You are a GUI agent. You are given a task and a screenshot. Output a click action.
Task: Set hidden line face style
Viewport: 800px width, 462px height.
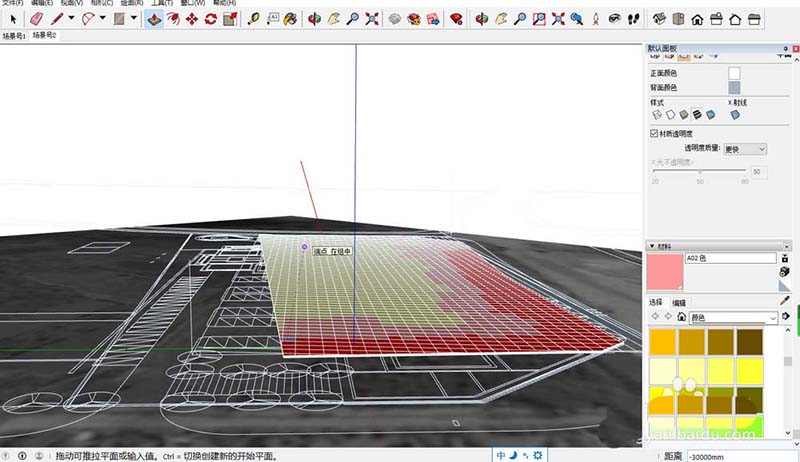[670, 115]
